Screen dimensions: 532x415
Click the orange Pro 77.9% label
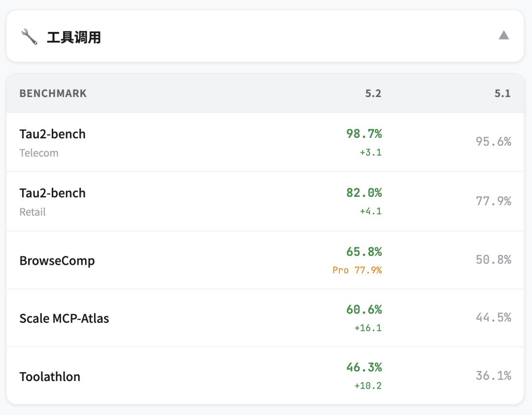point(357,270)
